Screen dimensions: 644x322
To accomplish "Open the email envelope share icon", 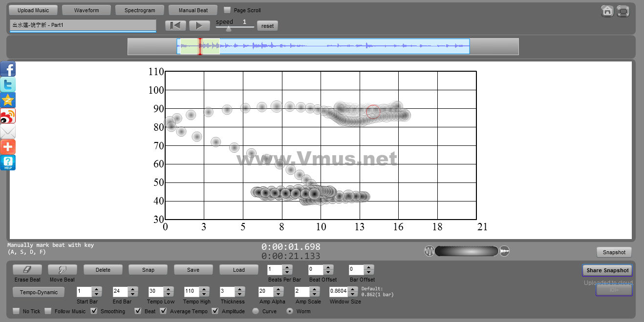I will pos(8,132).
